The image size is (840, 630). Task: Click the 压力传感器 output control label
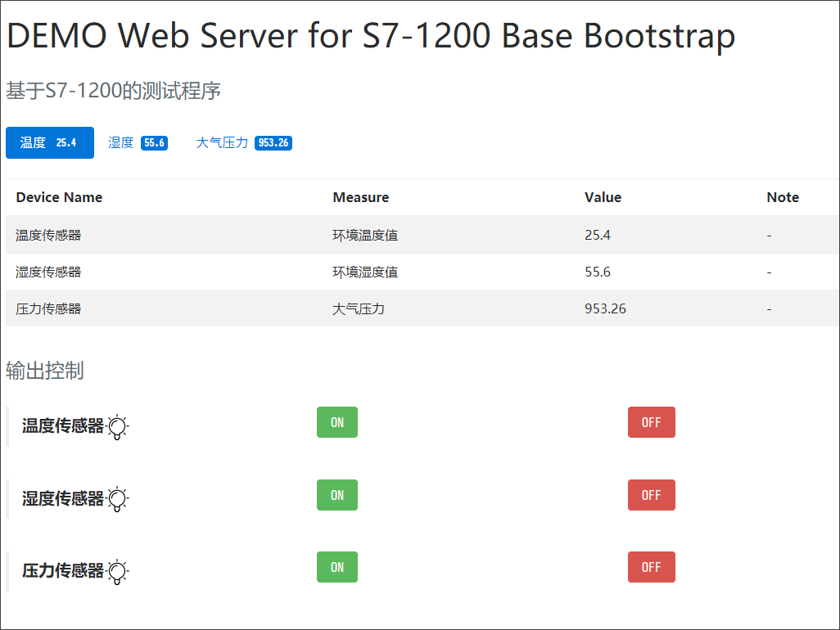[63, 570]
